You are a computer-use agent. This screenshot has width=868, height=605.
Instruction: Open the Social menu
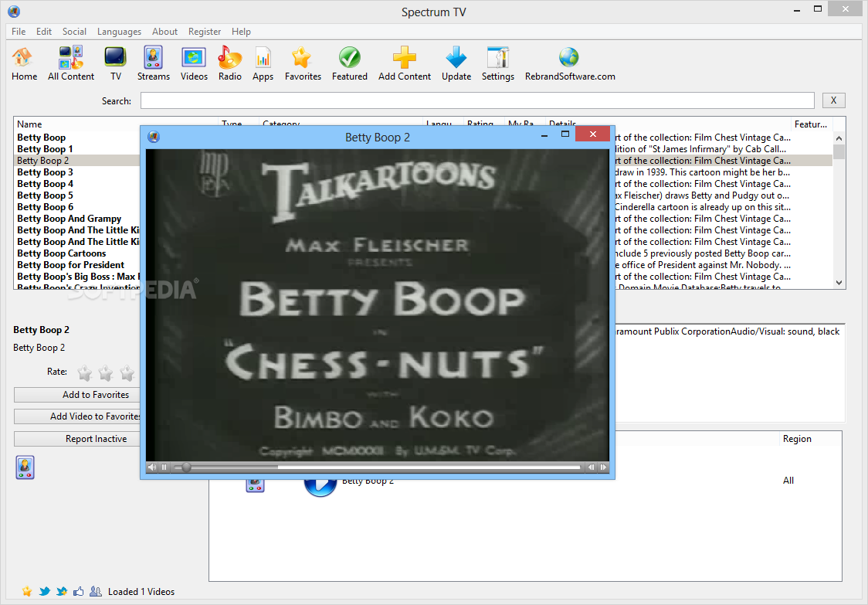point(74,32)
